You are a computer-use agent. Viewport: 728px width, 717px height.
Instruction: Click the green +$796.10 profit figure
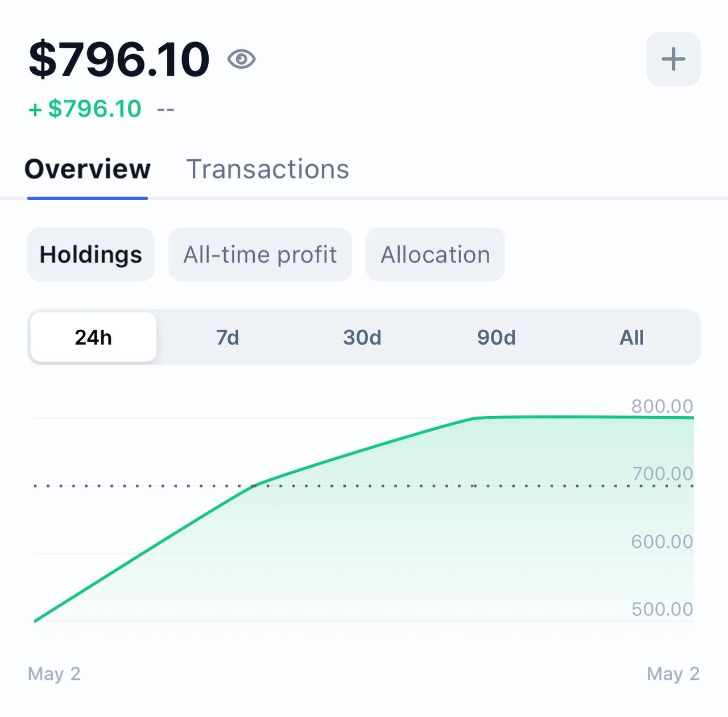[x=85, y=109]
